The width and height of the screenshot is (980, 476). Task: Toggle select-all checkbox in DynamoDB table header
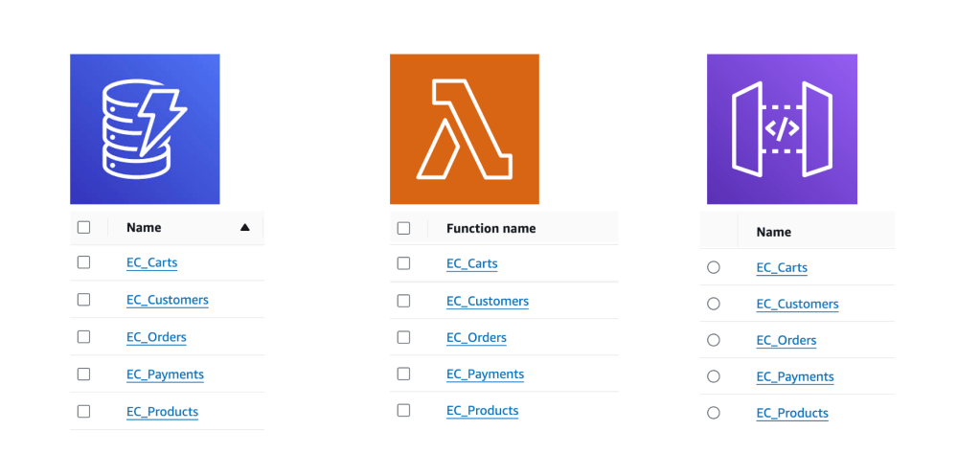(x=84, y=228)
